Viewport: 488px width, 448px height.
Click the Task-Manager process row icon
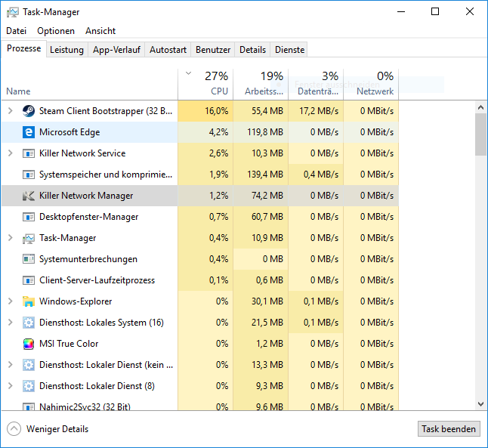(29, 238)
